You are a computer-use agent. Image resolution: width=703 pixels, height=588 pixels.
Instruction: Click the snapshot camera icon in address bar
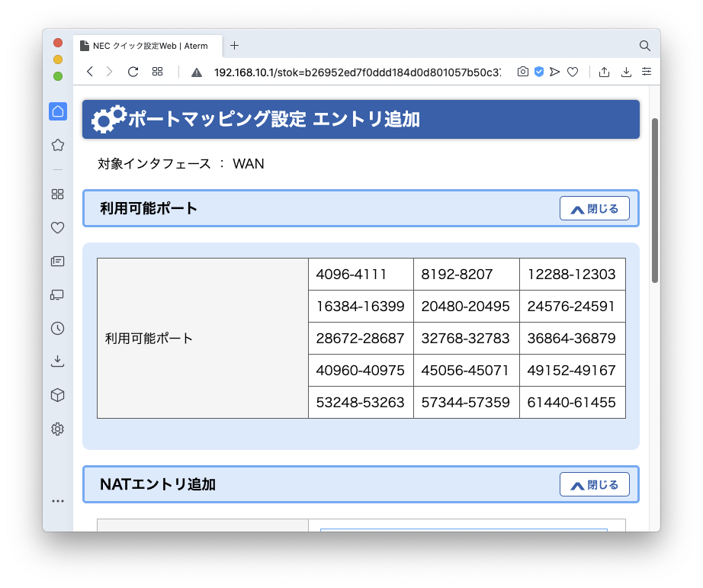(522, 72)
